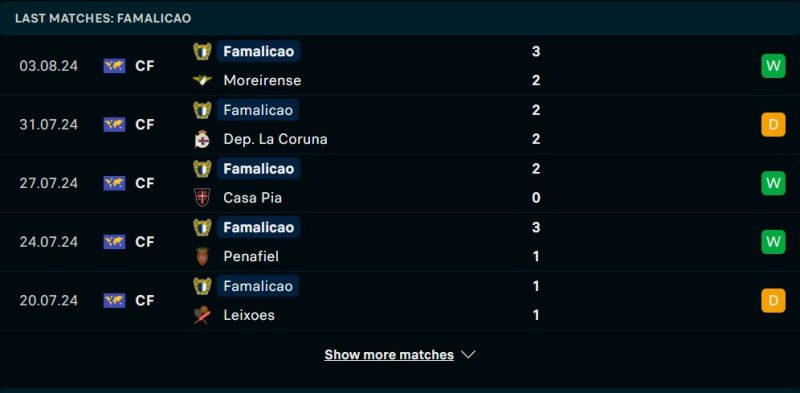Open match dated 27.07.24
Image resolution: width=800 pixels, height=393 pixels.
400,183
